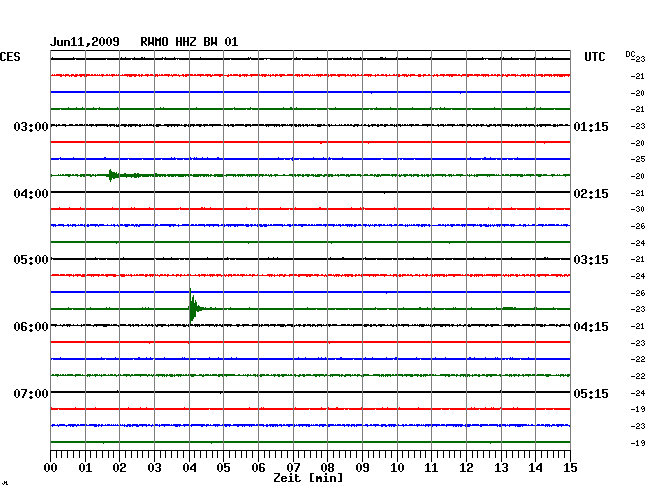The width and height of the screenshot is (650, 494).
Task: Click the 07 minute axis label
Action: point(293,467)
